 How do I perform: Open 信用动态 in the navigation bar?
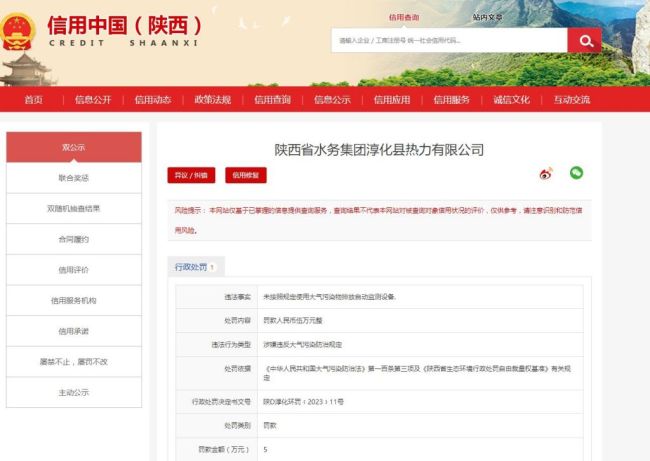tap(153, 99)
